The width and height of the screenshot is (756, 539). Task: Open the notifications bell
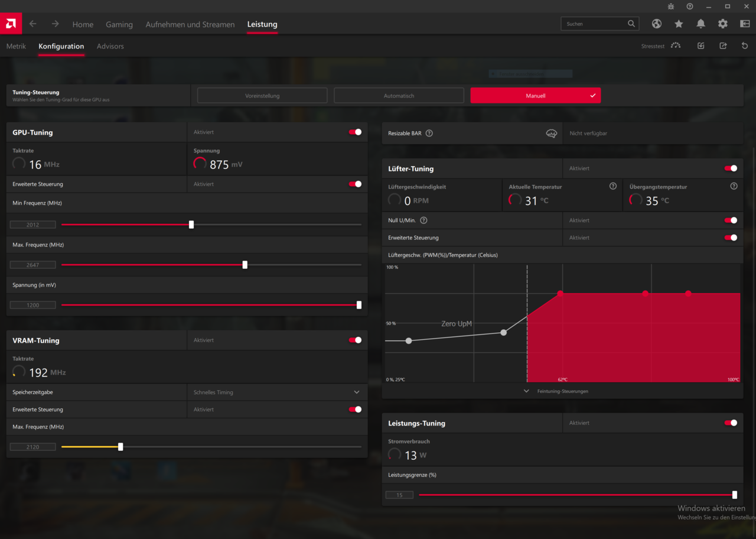700,24
